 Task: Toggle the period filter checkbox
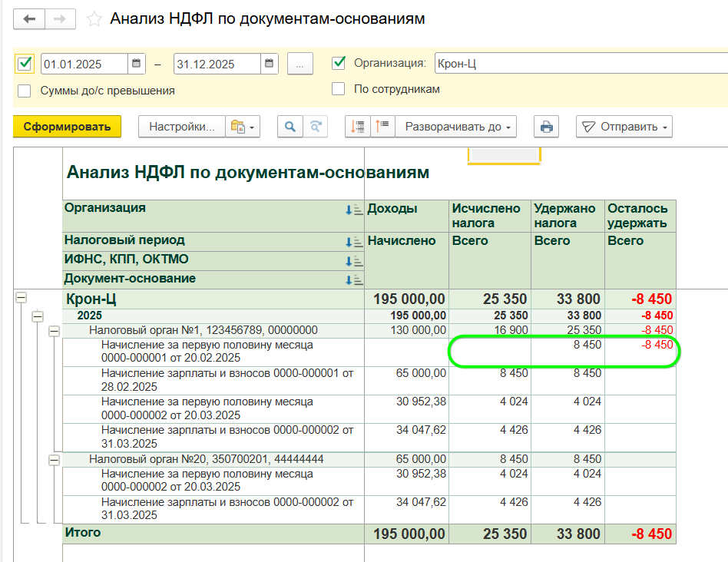[x=25, y=64]
